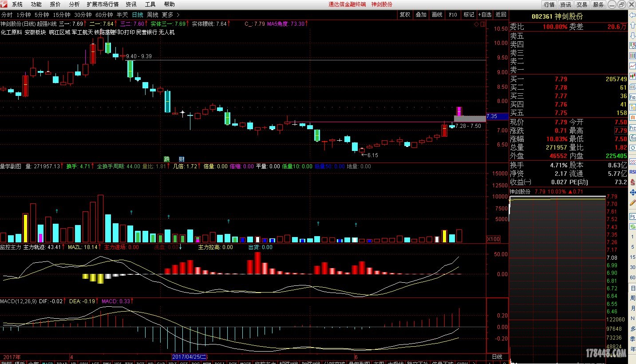Click the 日线 label at chart bottom right
Viewport: 636px width, 364px height.
coord(497,357)
